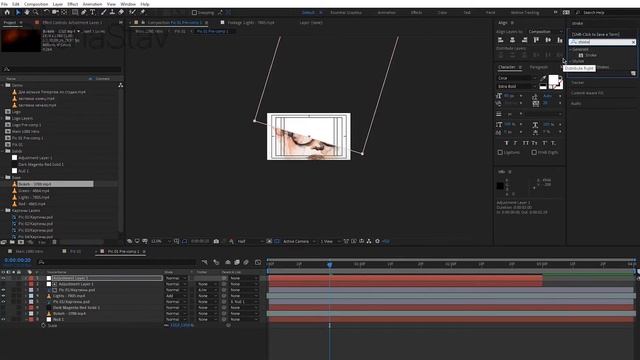Viewport: 640px width, 360px height.
Task: Open the Effect menu
Action: pyautogui.click(x=73, y=4)
